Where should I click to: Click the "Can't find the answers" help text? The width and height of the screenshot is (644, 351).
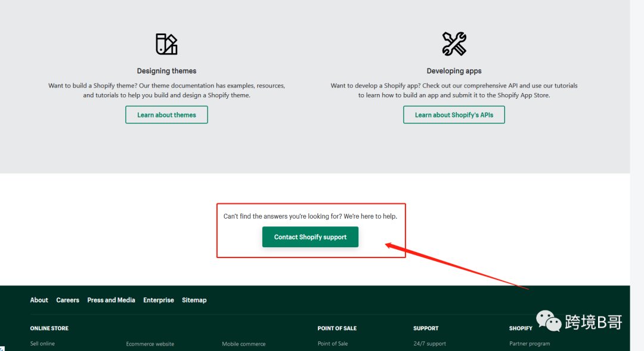[x=310, y=216]
